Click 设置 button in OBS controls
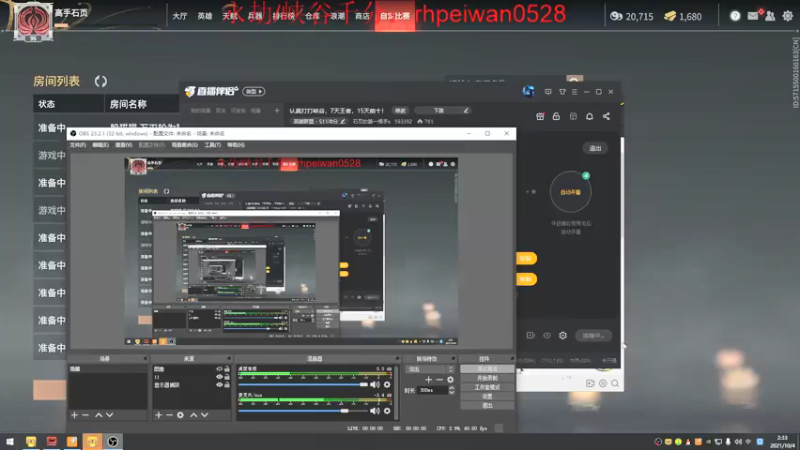The height and width of the screenshot is (450, 800). pos(487,396)
